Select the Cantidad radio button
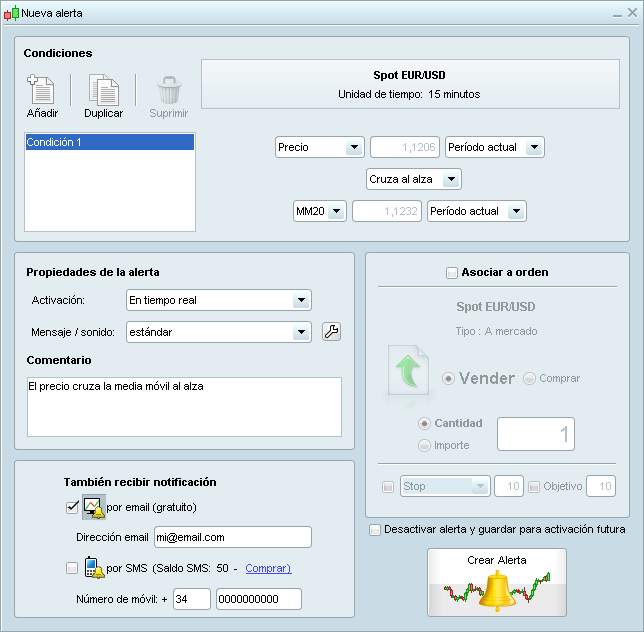This screenshot has height=632, width=644. 424,423
